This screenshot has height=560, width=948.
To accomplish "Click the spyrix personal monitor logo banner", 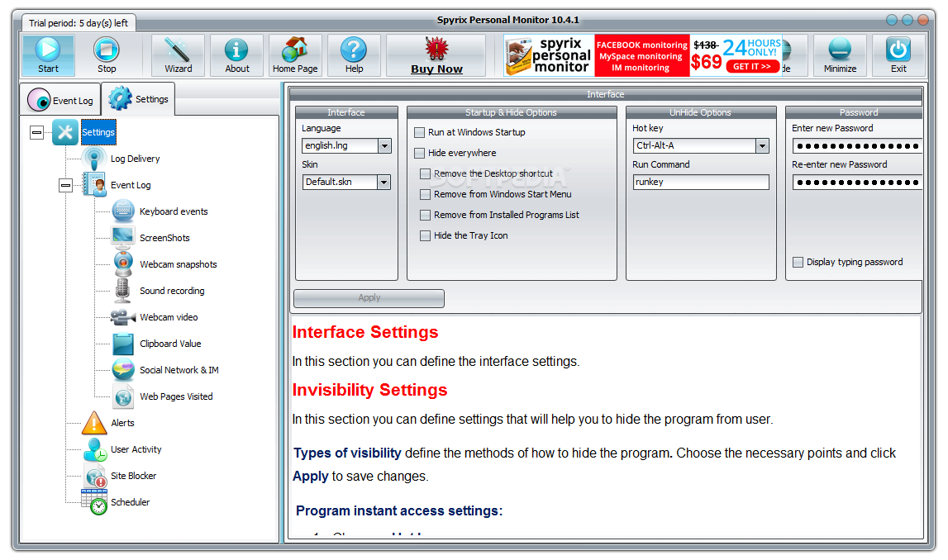I will 550,55.
